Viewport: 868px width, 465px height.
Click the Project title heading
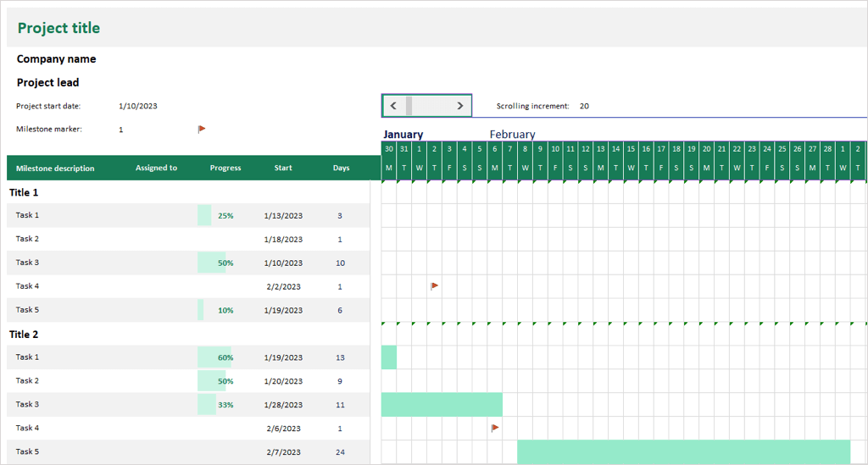58,29
